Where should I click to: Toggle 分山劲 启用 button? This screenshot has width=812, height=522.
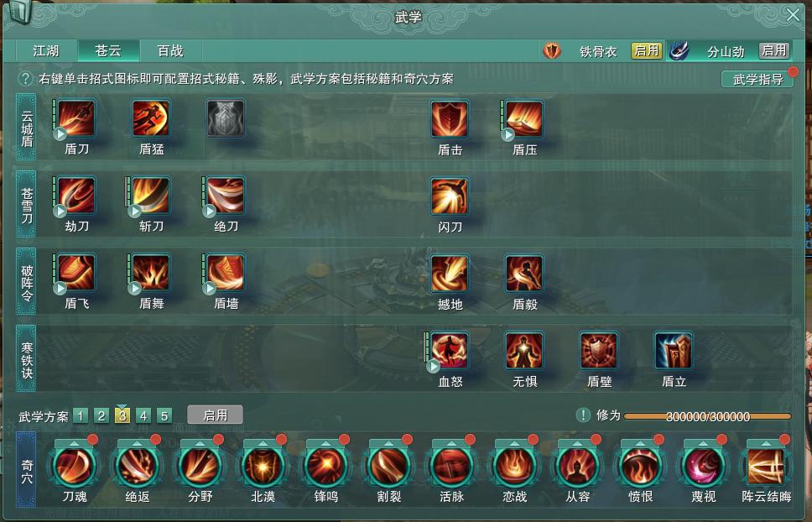(774, 50)
